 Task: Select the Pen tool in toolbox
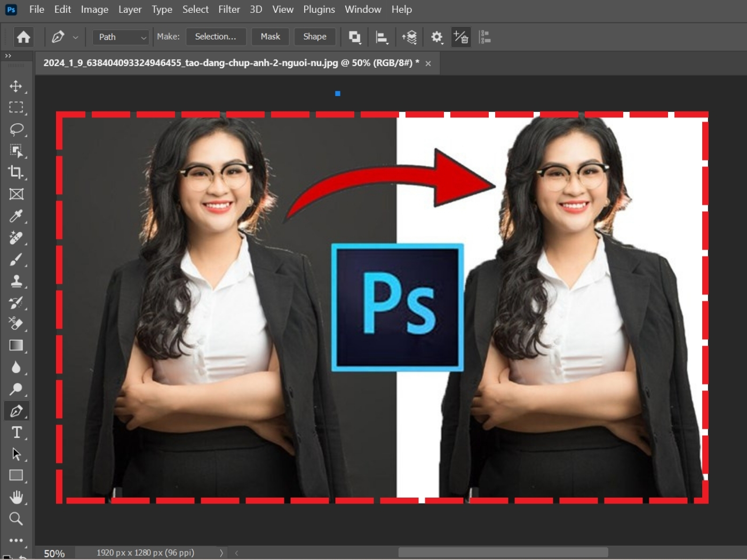(16, 411)
